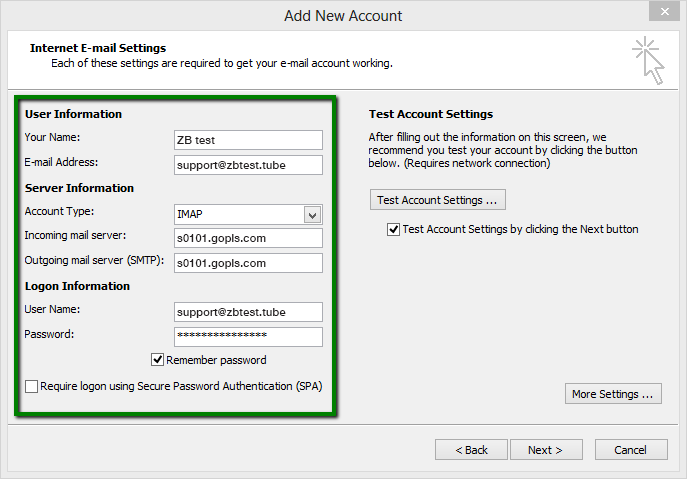Go back with the Back button
The height and width of the screenshot is (479, 687).
click(471, 450)
